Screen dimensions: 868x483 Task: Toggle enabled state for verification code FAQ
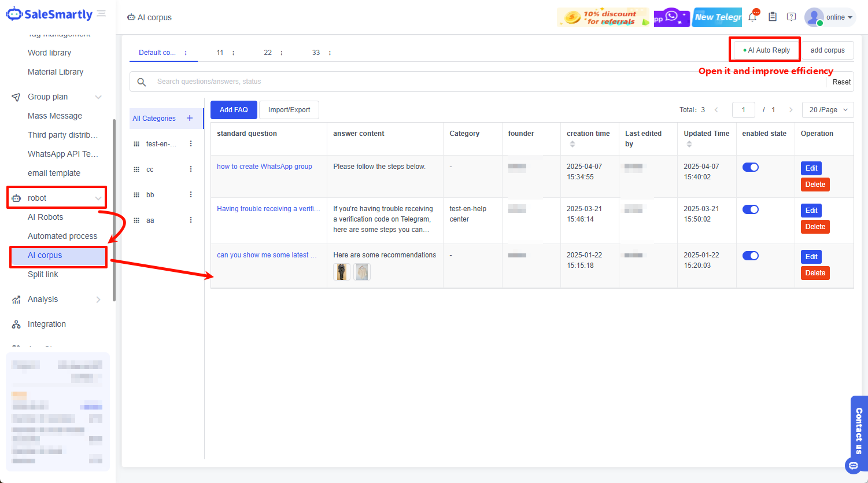(x=750, y=209)
